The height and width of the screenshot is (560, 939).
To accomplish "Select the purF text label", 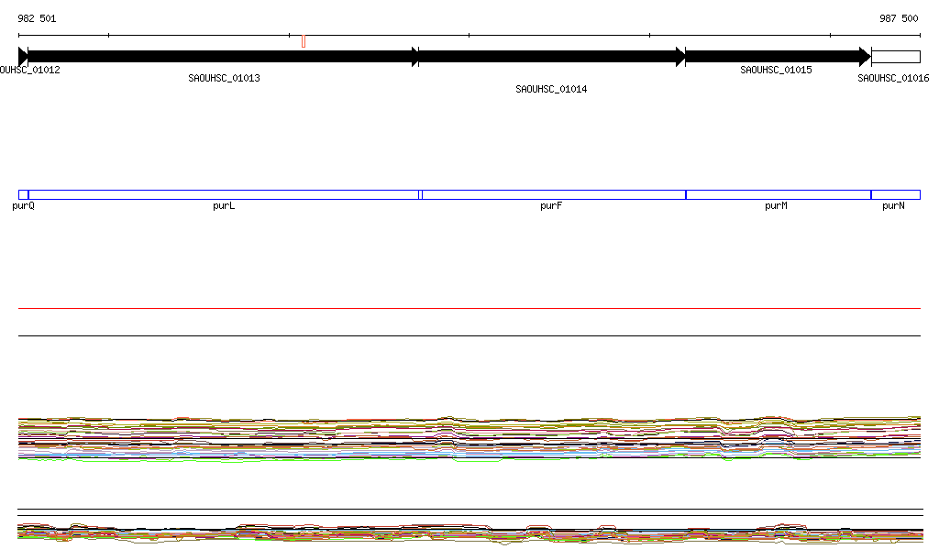I will tap(550, 206).
